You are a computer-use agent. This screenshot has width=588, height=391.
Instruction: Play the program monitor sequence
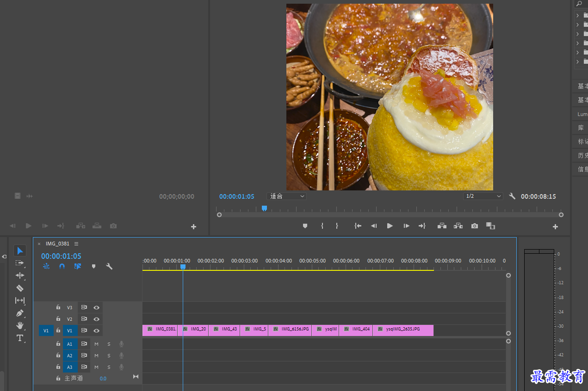click(x=390, y=226)
